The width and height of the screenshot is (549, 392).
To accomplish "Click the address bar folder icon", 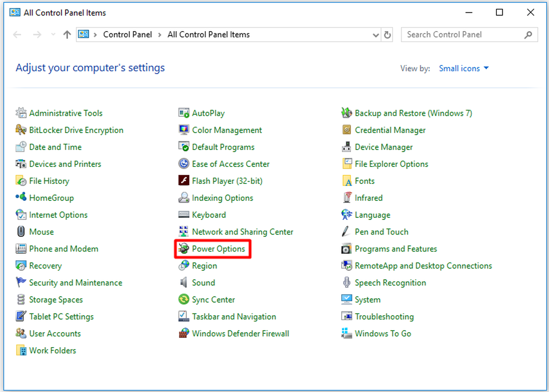I will pos(83,34).
